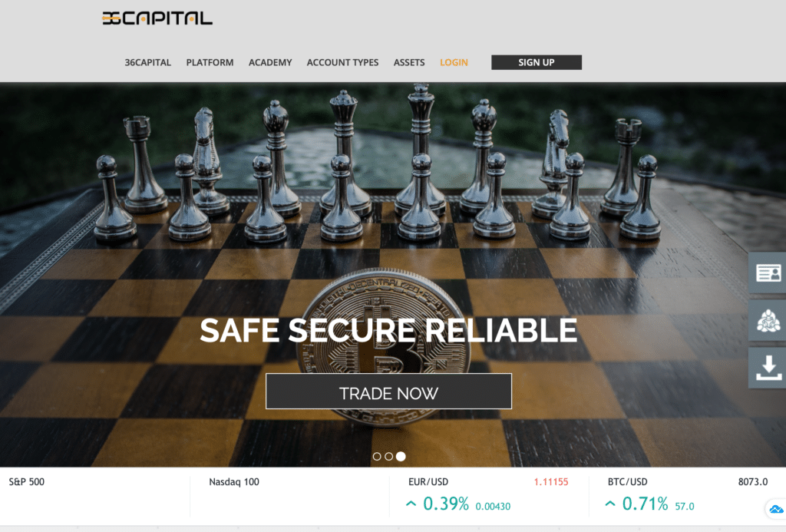Select the first carousel slide dot
The width and height of the screenshot is (786, 532).
(377, 456)
